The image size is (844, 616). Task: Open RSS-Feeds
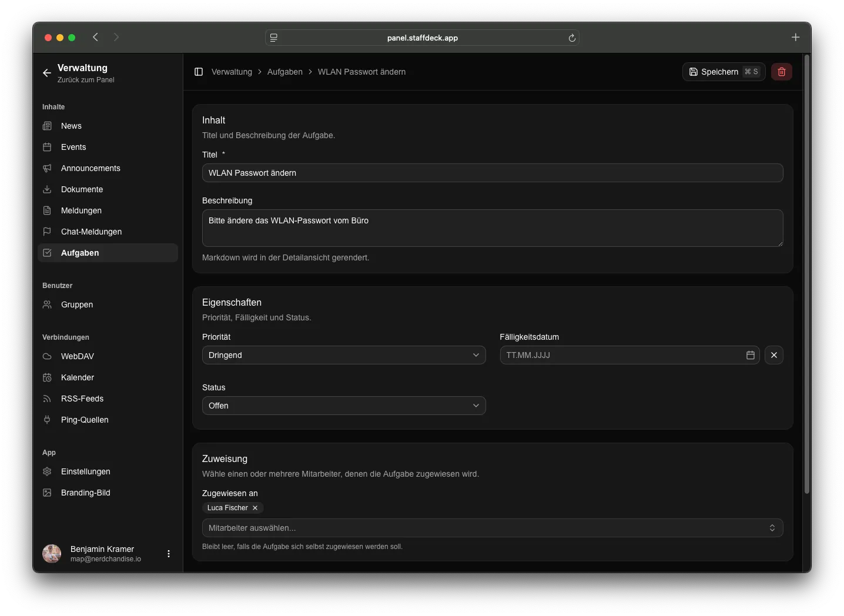(x=108, y=399)
